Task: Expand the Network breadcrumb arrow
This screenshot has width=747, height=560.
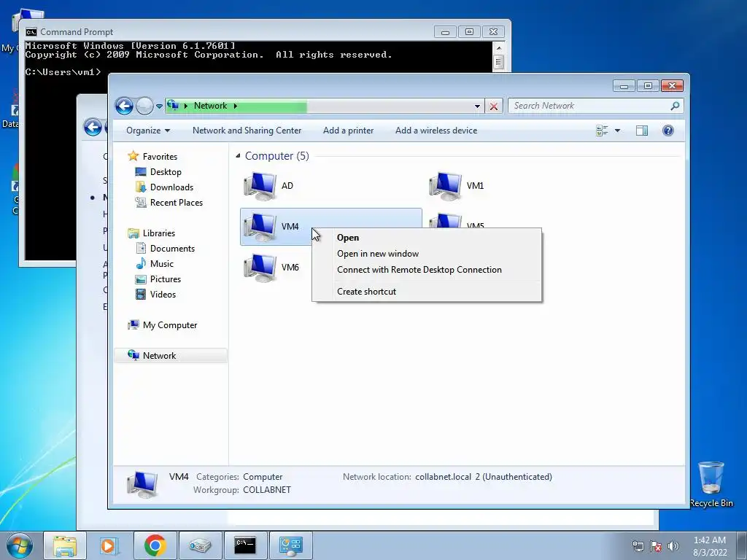Action: click(x=236, y=106)
